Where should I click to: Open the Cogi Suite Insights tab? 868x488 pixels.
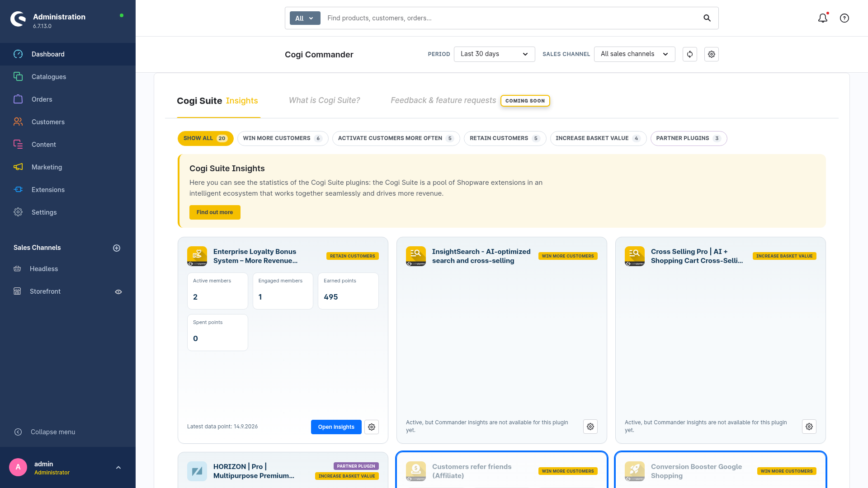coord(217,101)
